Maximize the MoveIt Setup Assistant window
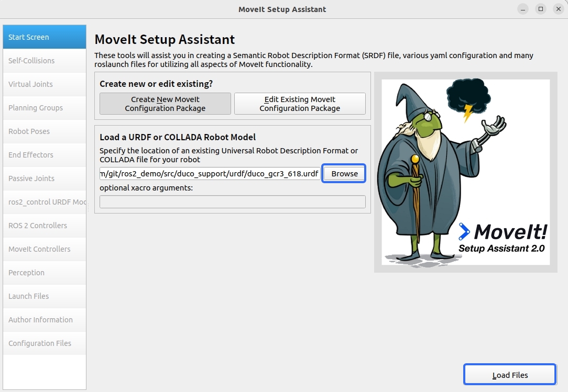 click(x=540, y=9)
